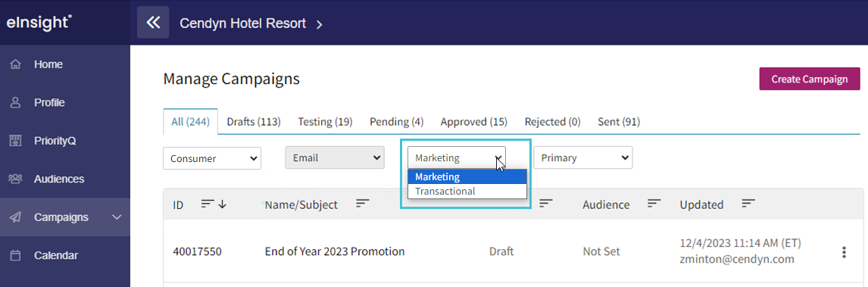Click sort icon left of Audience header

point(546,204)
